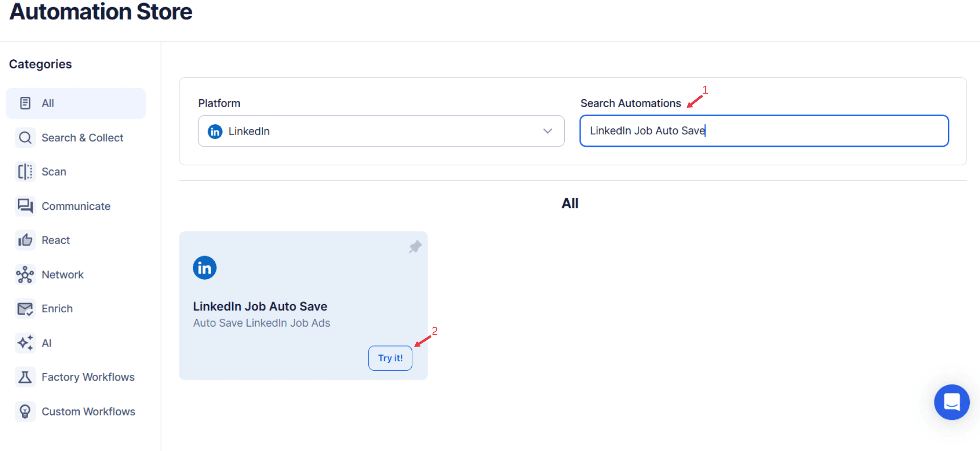Click the Scan category icon

click(25, 171)
